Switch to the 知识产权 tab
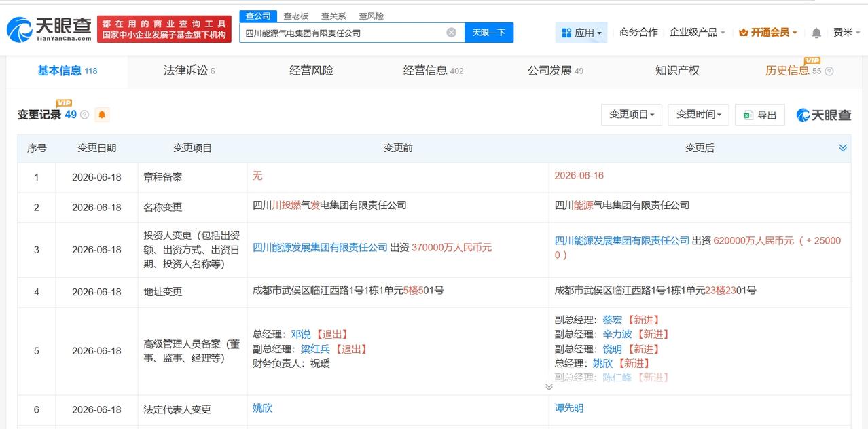868x429 pixels. point(677,71)
